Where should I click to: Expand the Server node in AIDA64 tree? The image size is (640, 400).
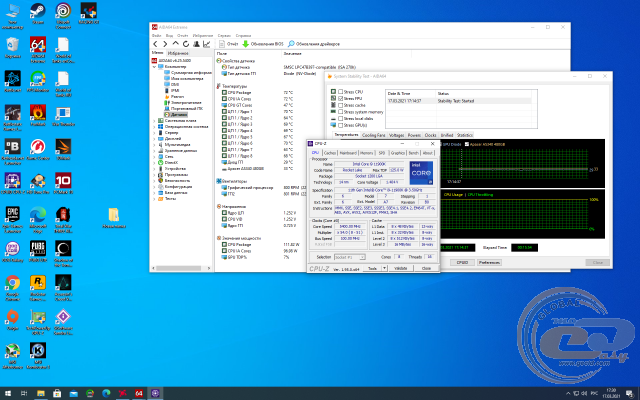click(x=154, y=133)
